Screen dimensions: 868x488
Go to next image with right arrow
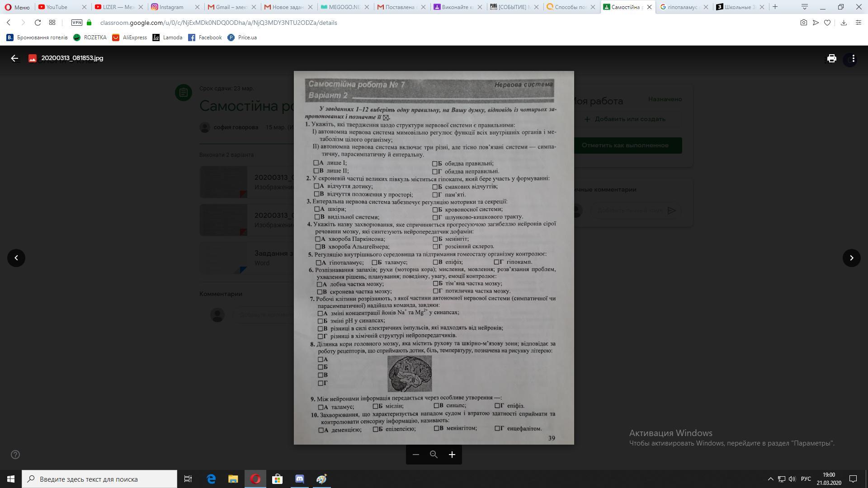[851, 258]
